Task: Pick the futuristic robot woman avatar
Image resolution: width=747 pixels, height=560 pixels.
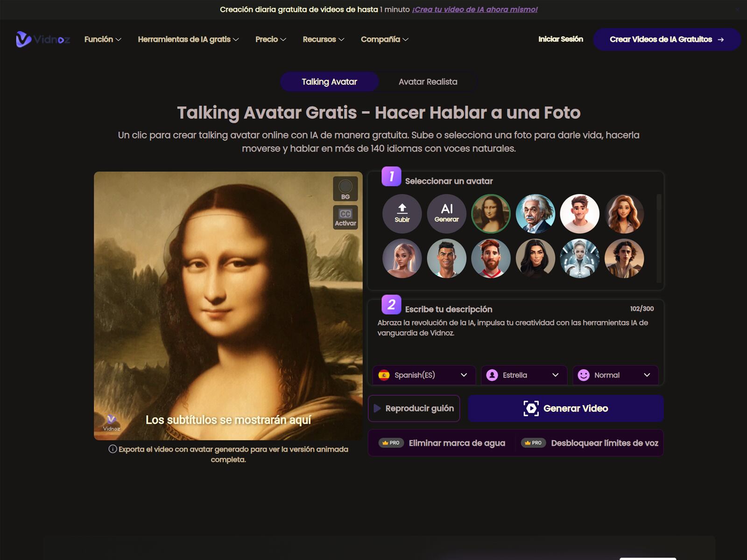Action: click(580, 259)
